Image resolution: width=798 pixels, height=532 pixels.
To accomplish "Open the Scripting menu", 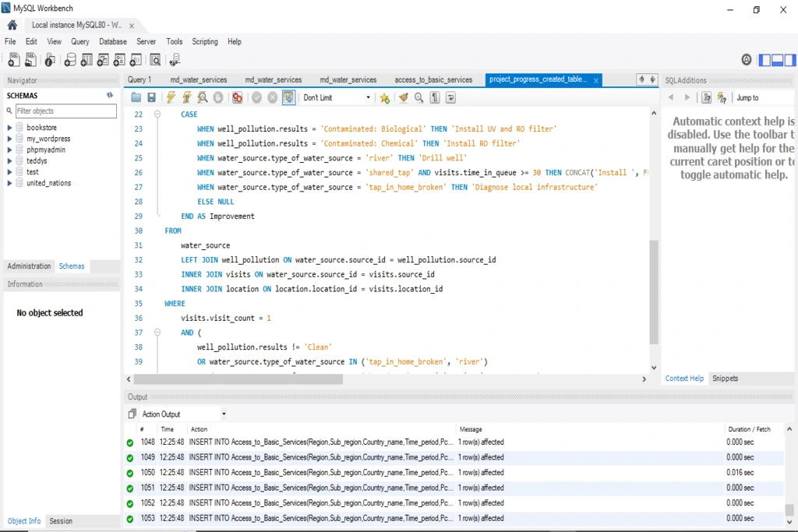I will pos(205,42).
